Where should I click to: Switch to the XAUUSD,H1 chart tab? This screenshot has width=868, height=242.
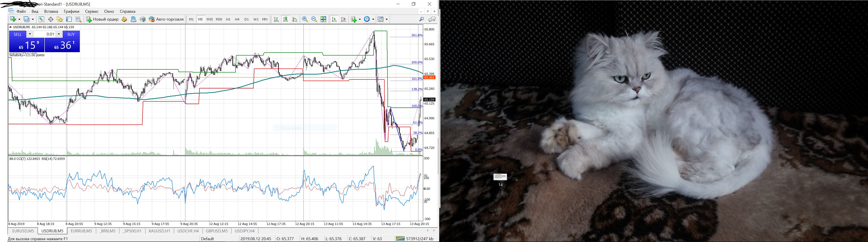[x=159, y=231]
